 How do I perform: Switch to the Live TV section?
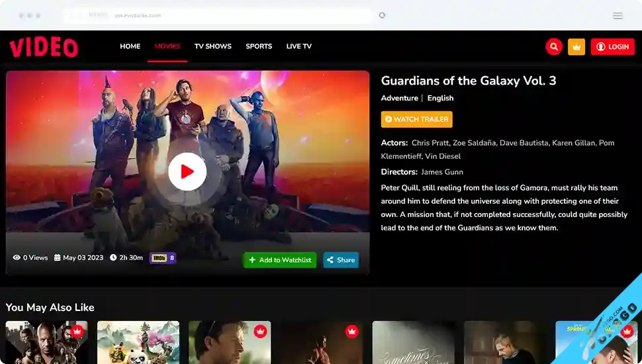click(x=299, y=46)
